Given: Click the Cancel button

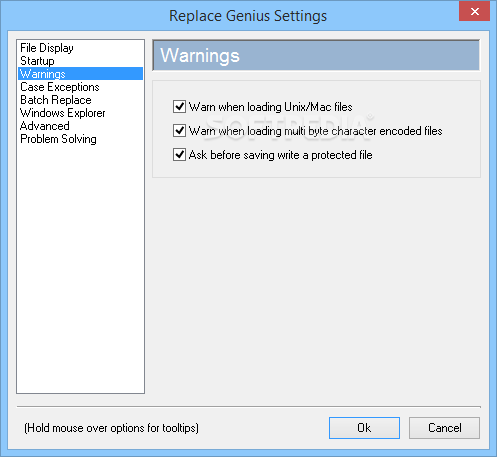Looking at the screenshot, I should point(445,428).
